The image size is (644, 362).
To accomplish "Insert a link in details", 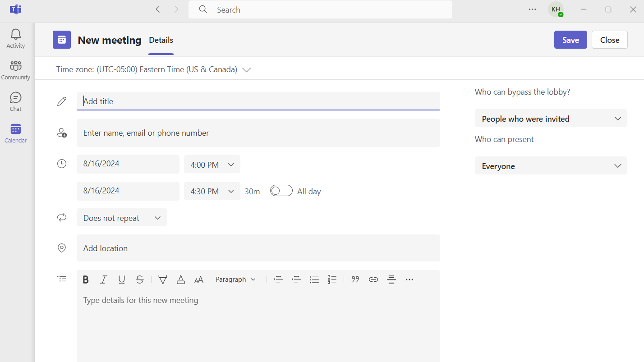I will point(373,280).
